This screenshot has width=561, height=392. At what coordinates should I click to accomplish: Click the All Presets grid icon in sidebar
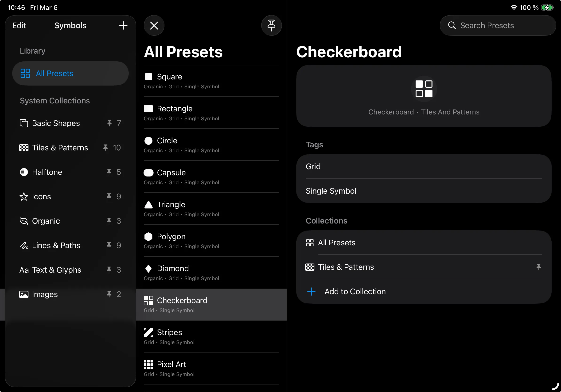[x=25, y=73]
